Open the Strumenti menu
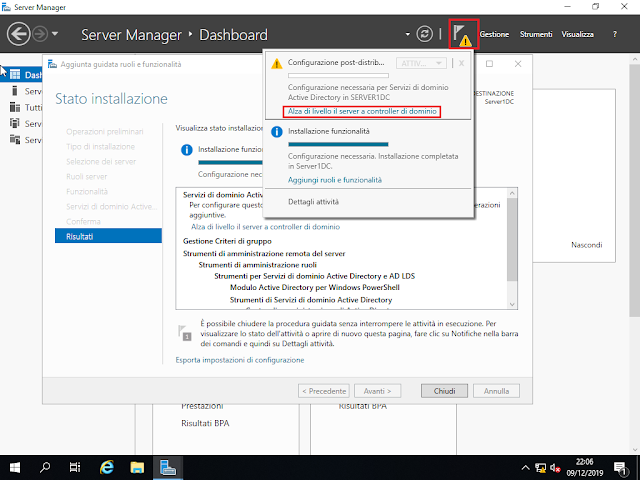 tap(536, 34)
